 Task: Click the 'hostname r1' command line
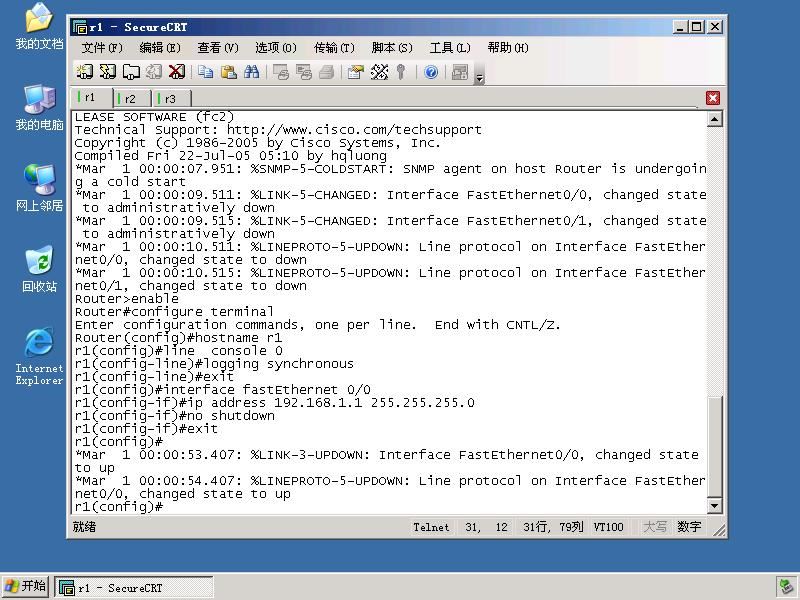coord(178,338)
